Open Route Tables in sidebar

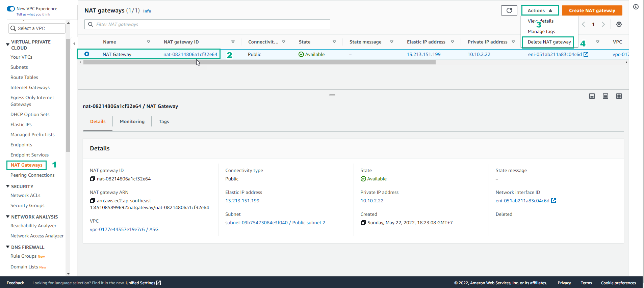24,77
